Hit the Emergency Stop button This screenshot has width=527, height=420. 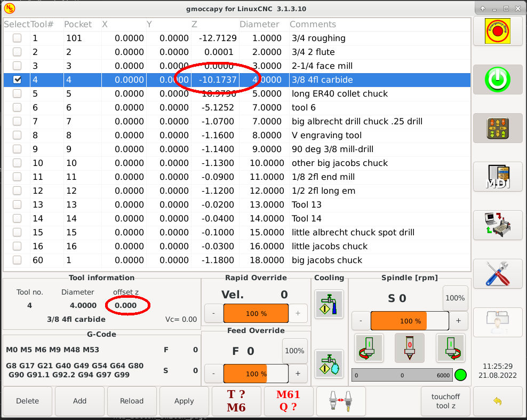[498, 31]
